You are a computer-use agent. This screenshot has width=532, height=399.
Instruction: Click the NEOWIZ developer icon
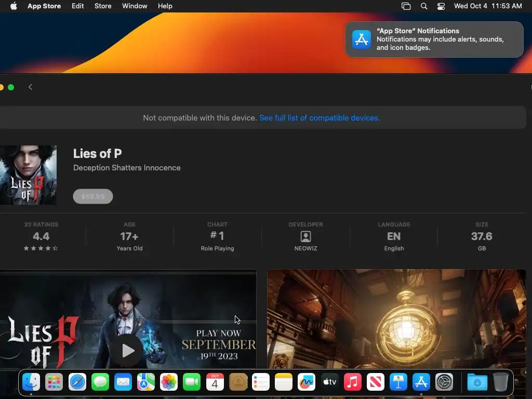coord(305,236)
